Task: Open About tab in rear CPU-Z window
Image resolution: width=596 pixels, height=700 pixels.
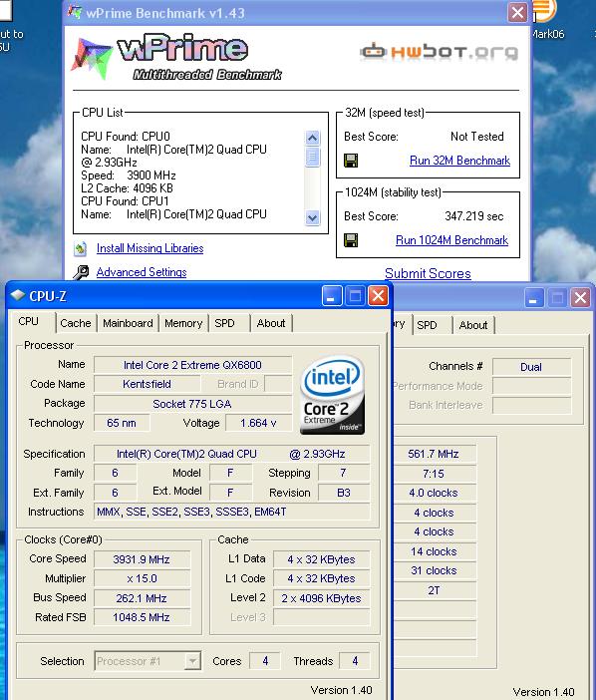Action: click(x=473, y=325)
